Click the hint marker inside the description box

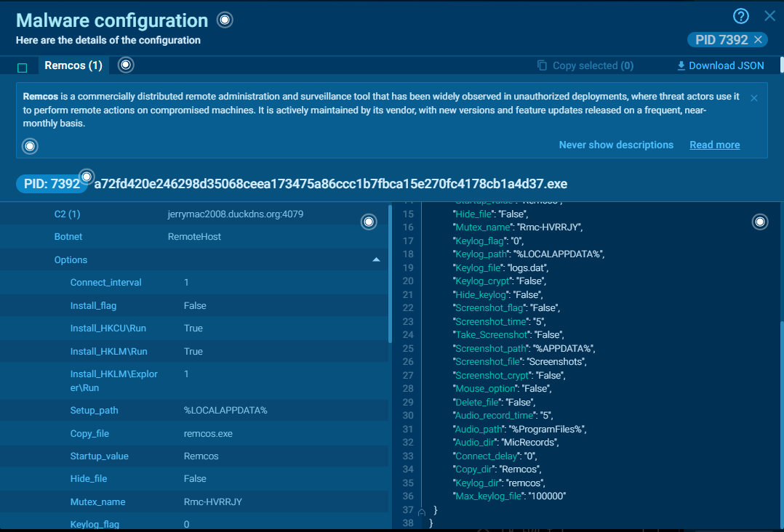tap(30, 146)
